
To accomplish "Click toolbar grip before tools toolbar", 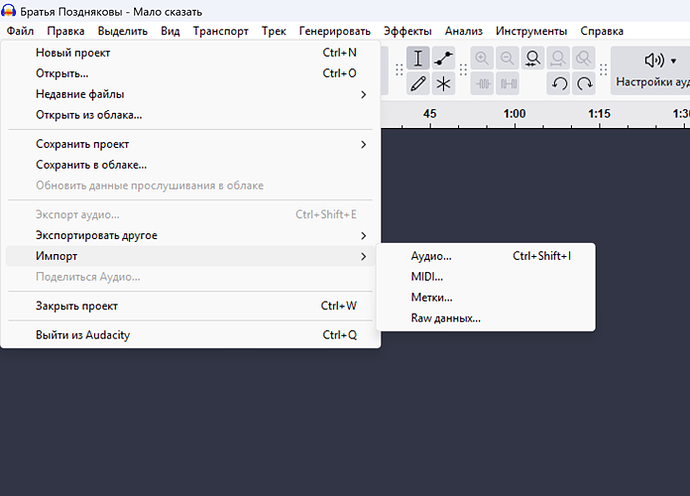I will click(x=399, y=70).
